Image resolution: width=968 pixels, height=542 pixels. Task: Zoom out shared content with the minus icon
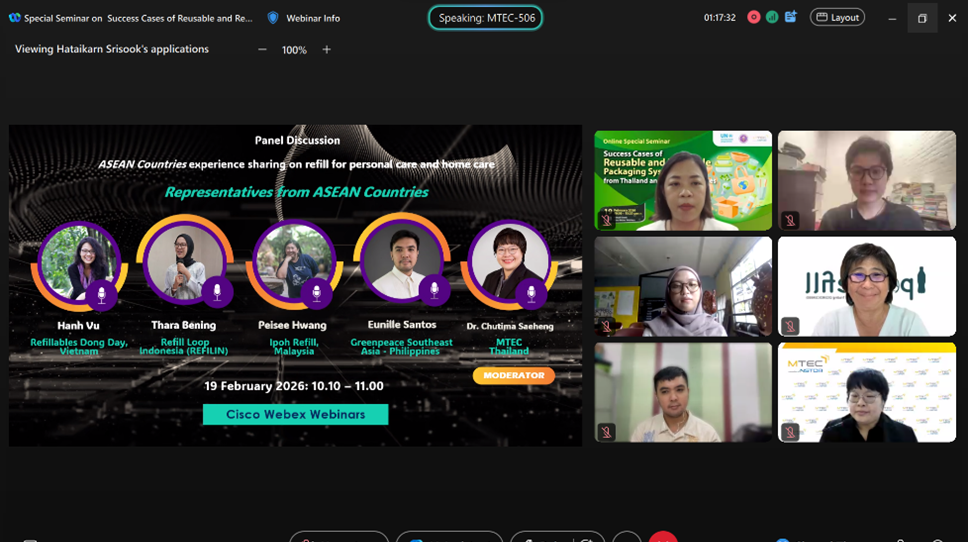[262, 50]
